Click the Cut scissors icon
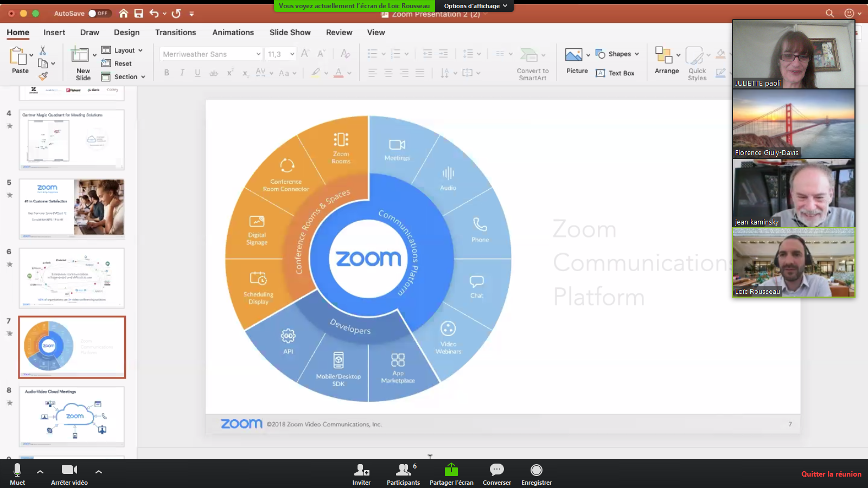Viewport: 868px width, 488px height. (43, 50)
